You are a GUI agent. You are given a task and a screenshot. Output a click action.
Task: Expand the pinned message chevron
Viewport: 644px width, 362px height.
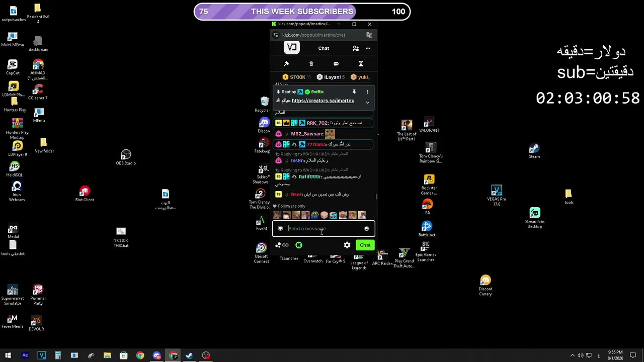tap(367, 103)
